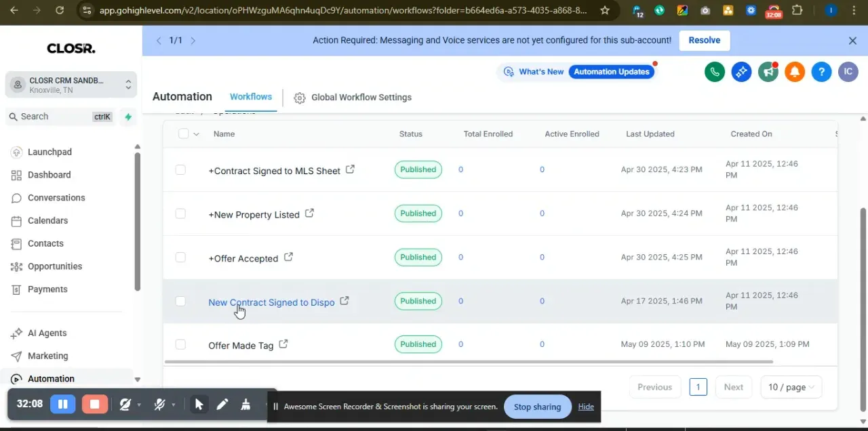868x431 pixels.
Task: Click the Global Workflow Settings gear icon
Action: point(300,98)
